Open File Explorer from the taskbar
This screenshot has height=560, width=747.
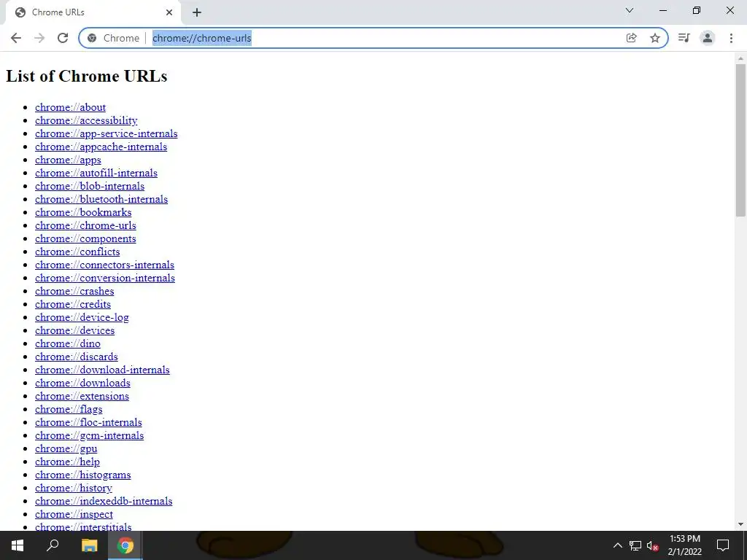coord(89,545)
